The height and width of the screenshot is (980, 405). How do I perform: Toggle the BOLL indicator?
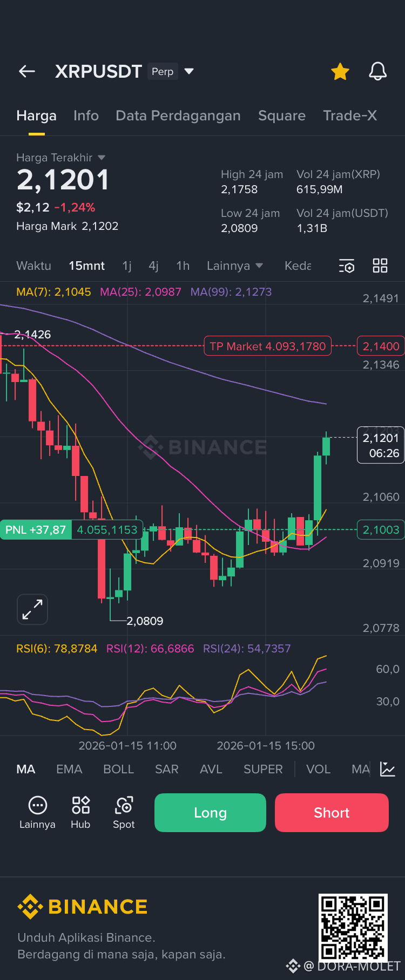tap(118, 769)
